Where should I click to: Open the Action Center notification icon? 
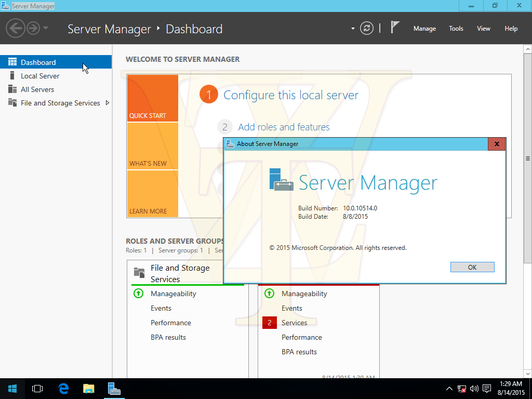tap(487, 389)
